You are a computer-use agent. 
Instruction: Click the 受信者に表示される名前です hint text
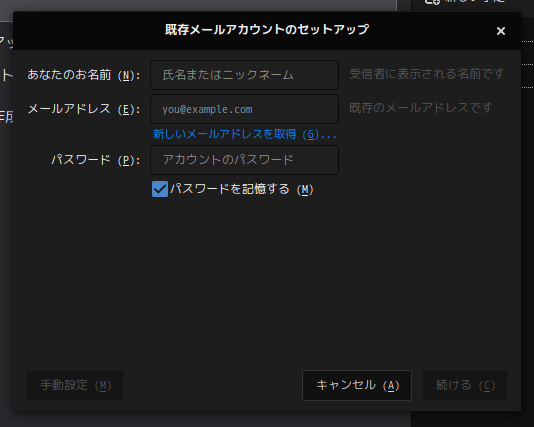[x=426, y=74]
